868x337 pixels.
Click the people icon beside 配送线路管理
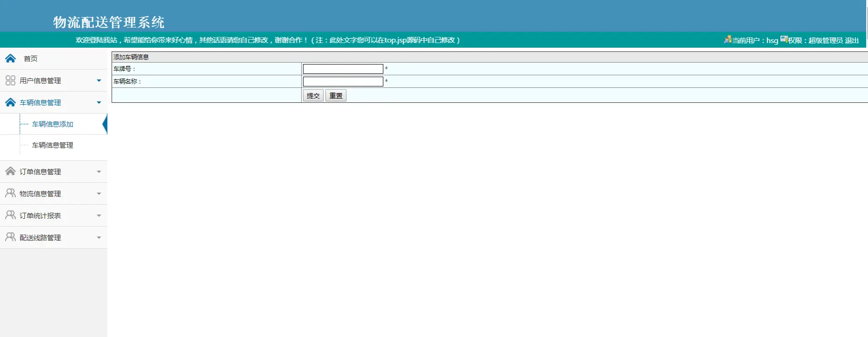(x=10, y=237)
